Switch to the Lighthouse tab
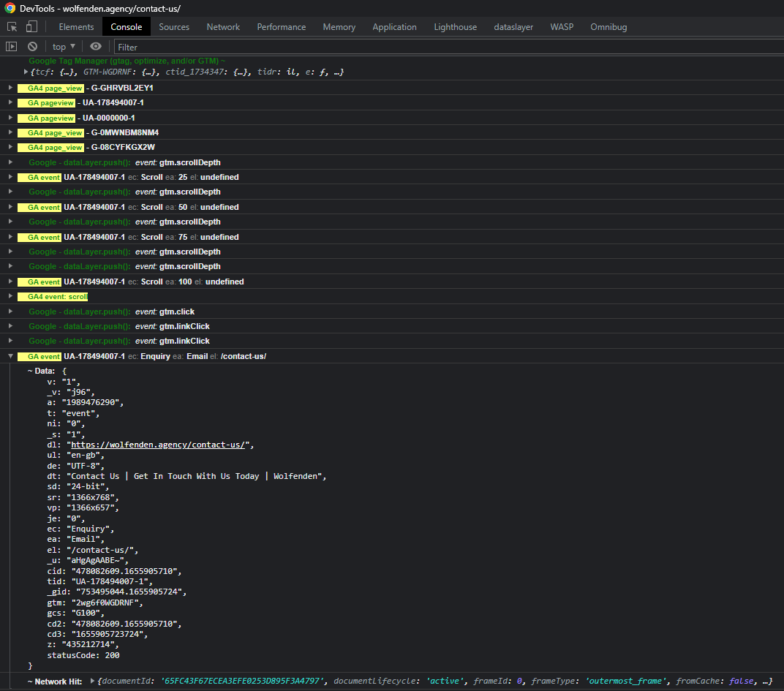This screenshot has height=691, width=784. (455, 27)
